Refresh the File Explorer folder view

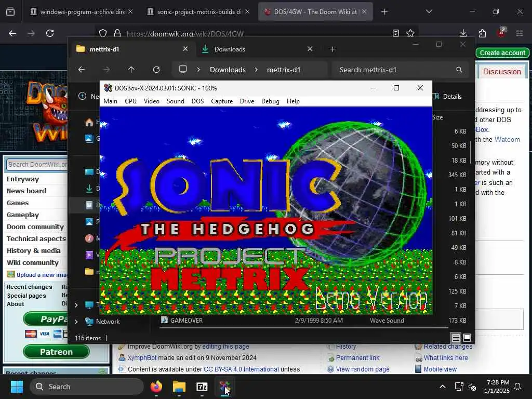tap(156, 70)
